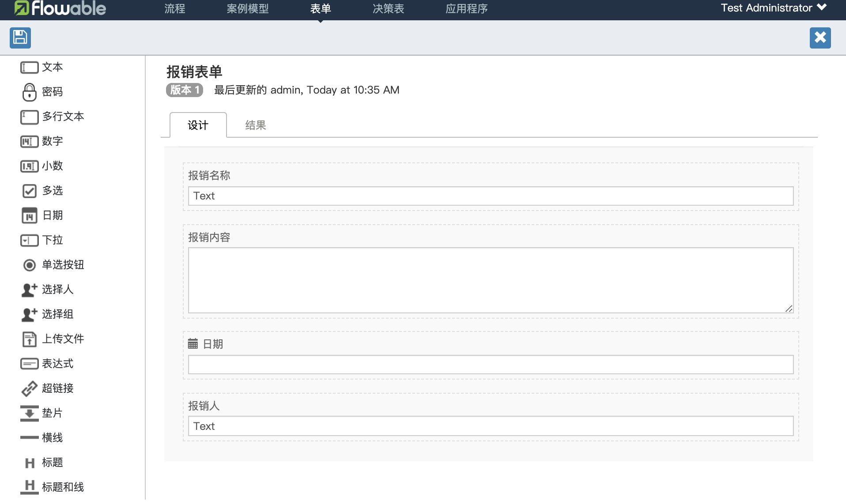Screen dimensions: 846x504
Task: Select the 选择组 group picker component
Action: 58,314
